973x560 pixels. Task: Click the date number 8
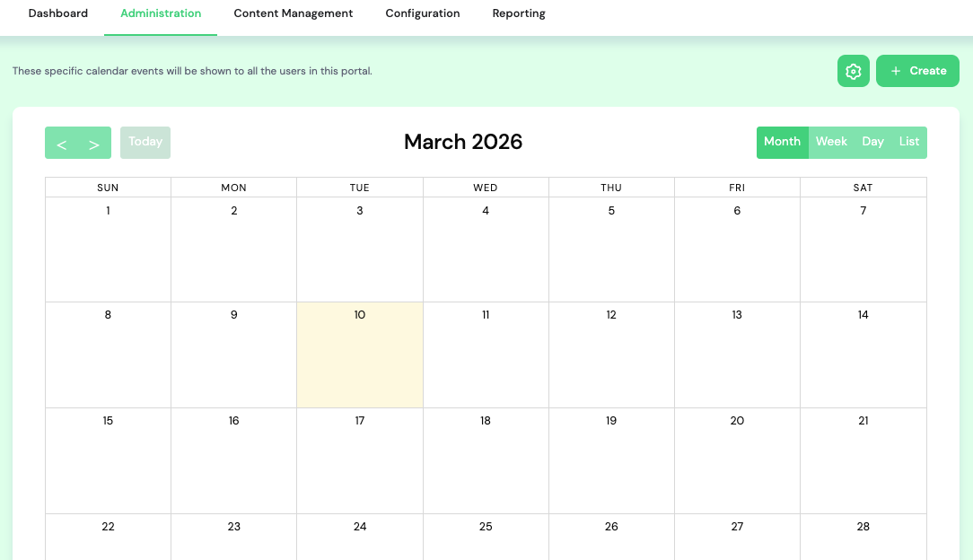[x=108, y=315]
